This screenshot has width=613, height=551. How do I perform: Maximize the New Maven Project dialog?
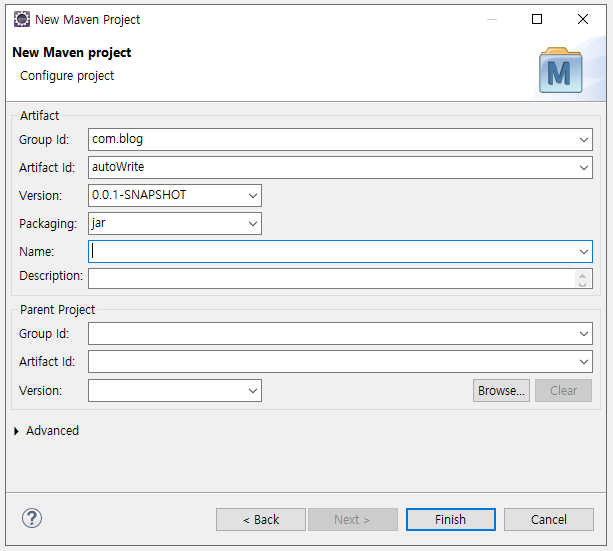tap(537, 19)
